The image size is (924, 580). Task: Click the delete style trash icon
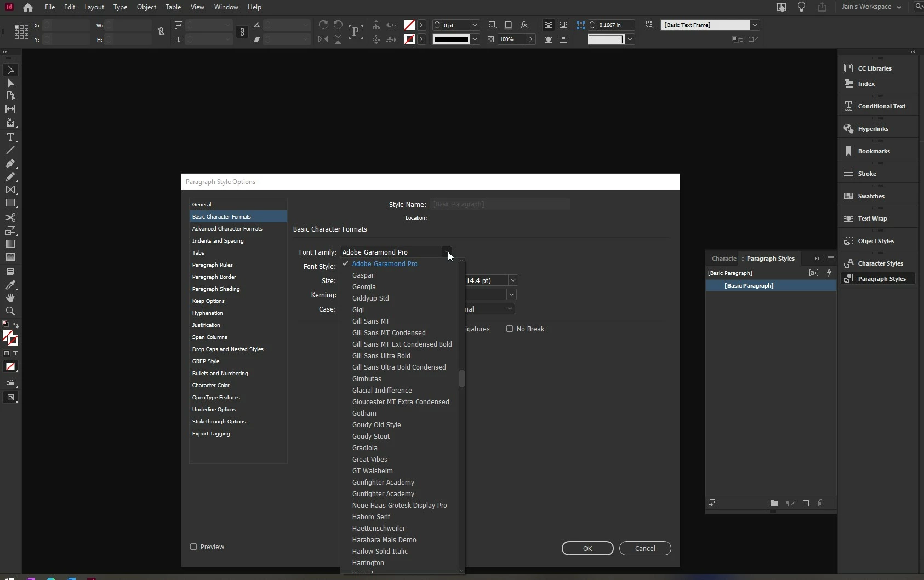(820, 503)
